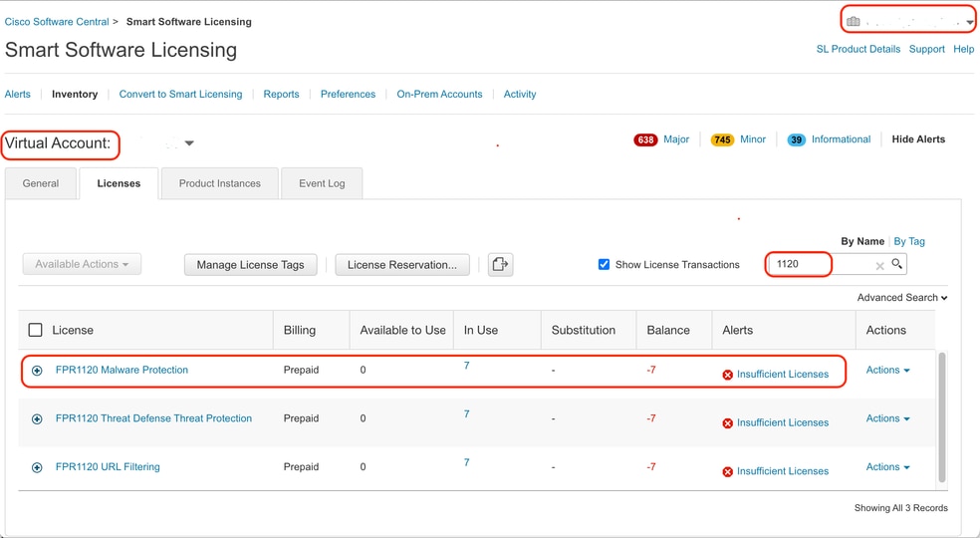Viewport: 980px width, 538px height.
Task: Switch to the General tab
Action: pyautogui.click(x=41, y=183)
